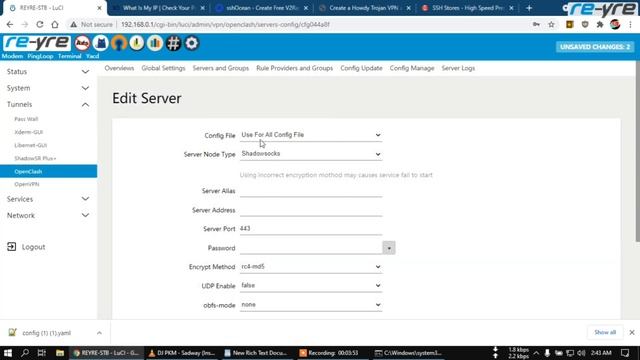Open the Chrome profile avatar
The width and height of the screenshot is (640, 360).
pos(615,24)
